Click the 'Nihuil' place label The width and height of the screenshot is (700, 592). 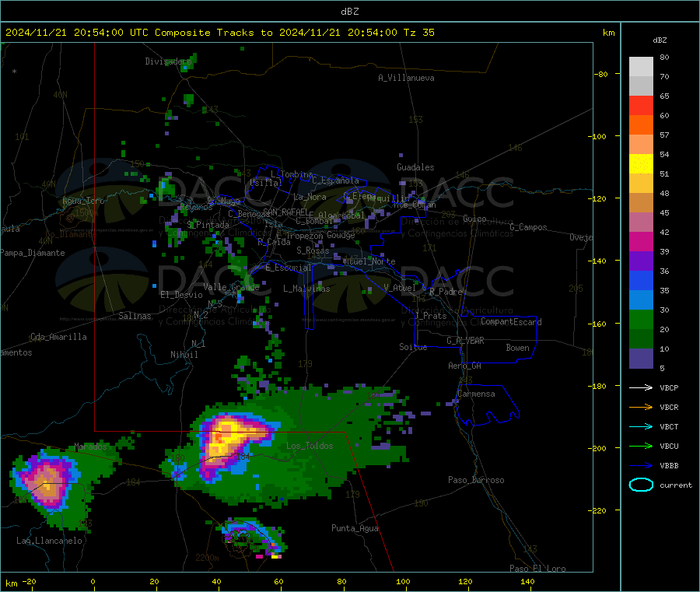[184, 355]
